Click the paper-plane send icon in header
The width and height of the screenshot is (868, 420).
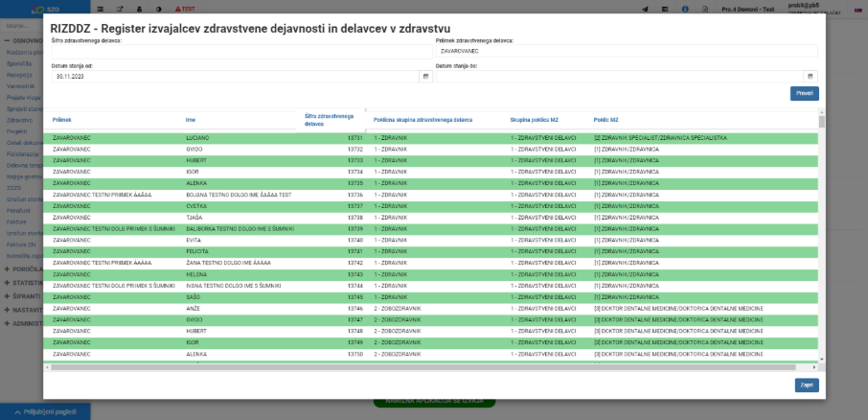(x=645, y=9)
